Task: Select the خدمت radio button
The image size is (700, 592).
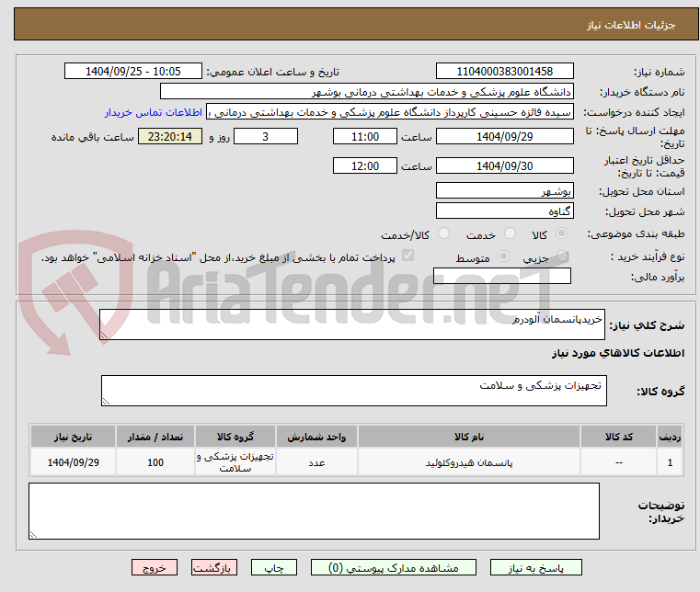Action: pos(510,233)
